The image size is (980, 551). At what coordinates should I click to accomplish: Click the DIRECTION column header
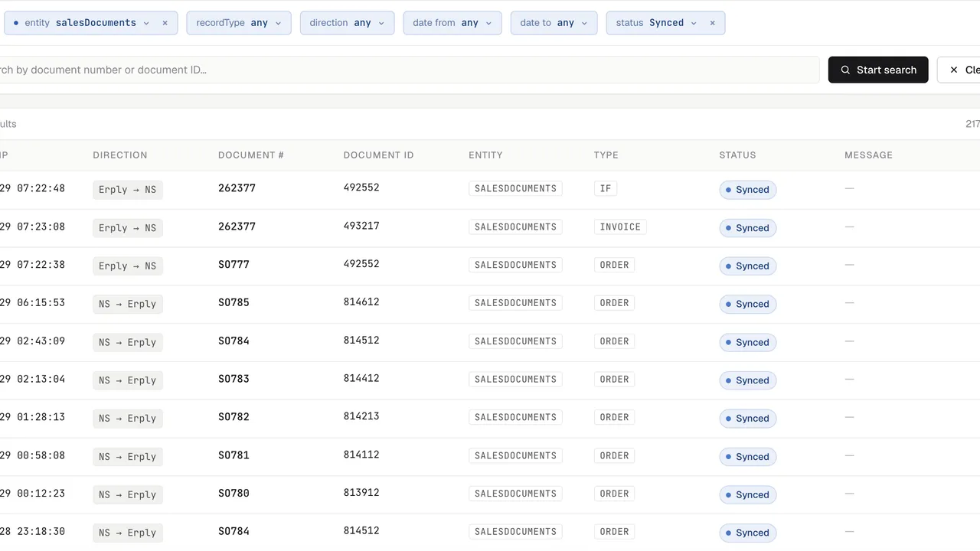pos(120,155)
